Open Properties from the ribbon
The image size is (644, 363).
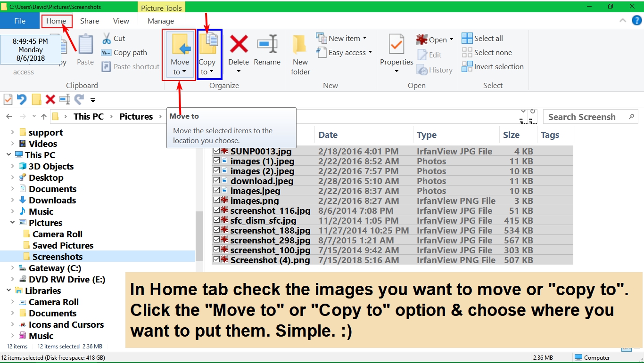click(396, 54)
